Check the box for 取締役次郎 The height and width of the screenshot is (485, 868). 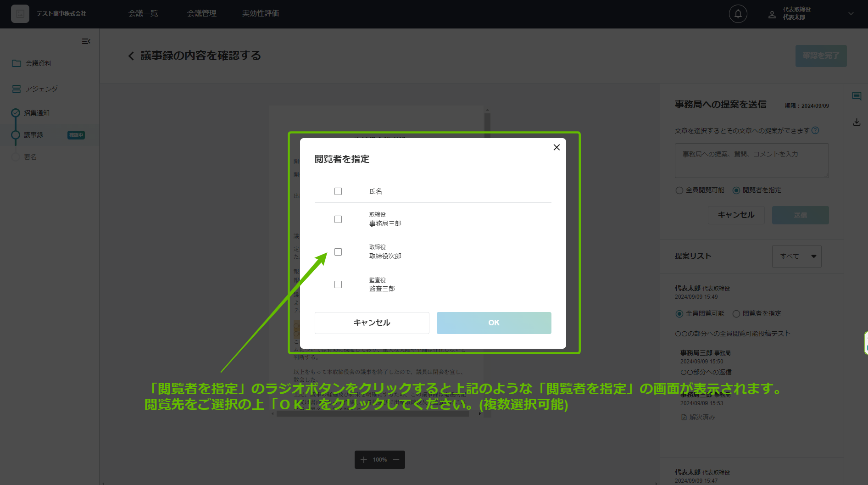[338, 252]
